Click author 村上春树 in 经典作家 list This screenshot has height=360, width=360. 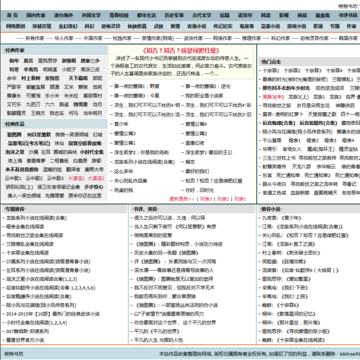31,78
